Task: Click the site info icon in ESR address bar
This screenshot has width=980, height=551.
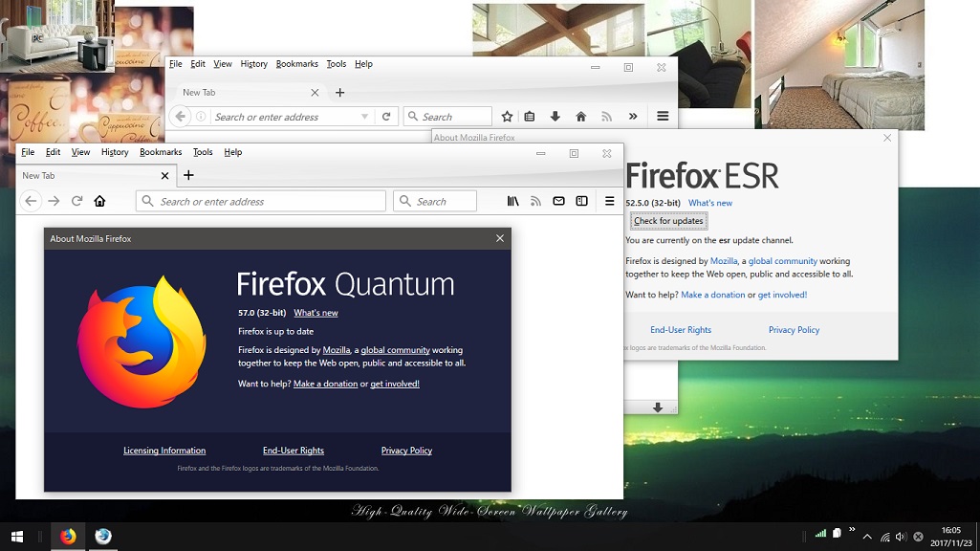Action: click(x=201, y=117)
